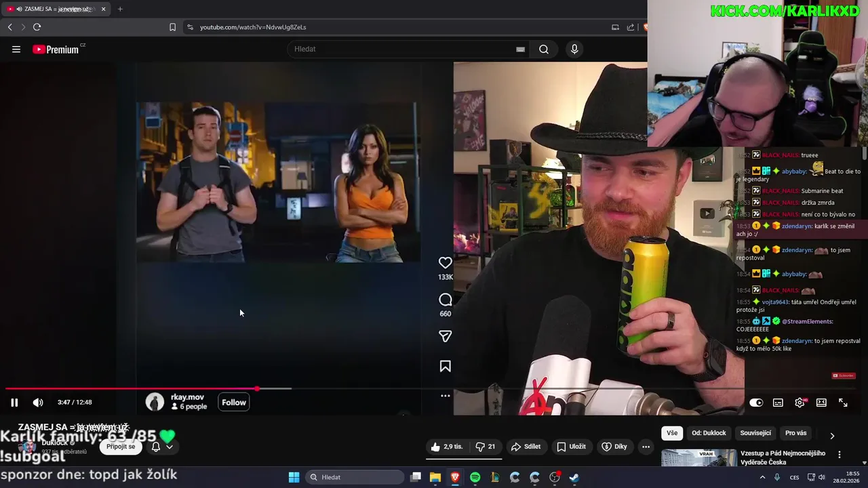The height and width of the screenshot is (488, 868).
Task: Open Steam from the taskbar
Action: [x=574, y=477]
